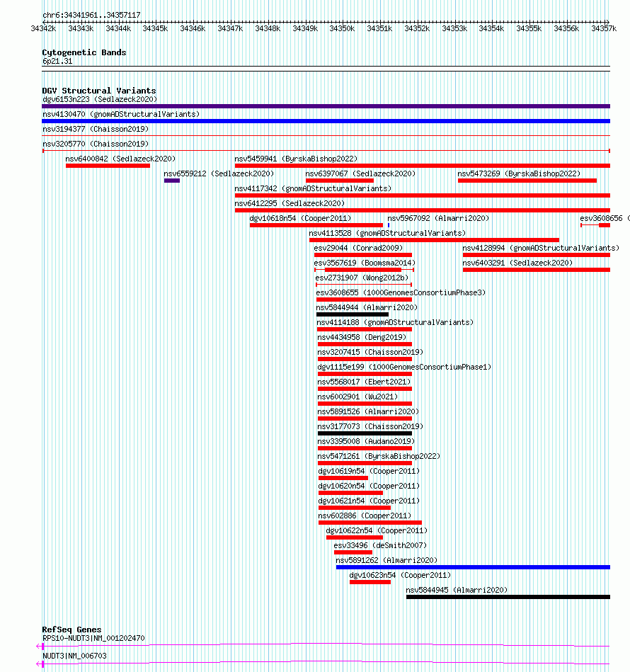Select dgv10620n54 (Cooper2011) label
Screen dimensions: 630x672
coord(369,486)
